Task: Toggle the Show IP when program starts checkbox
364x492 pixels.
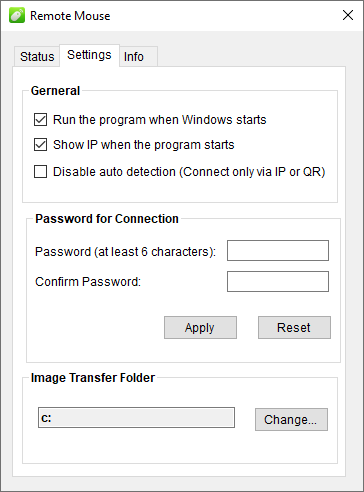Action: coord(40,145)
